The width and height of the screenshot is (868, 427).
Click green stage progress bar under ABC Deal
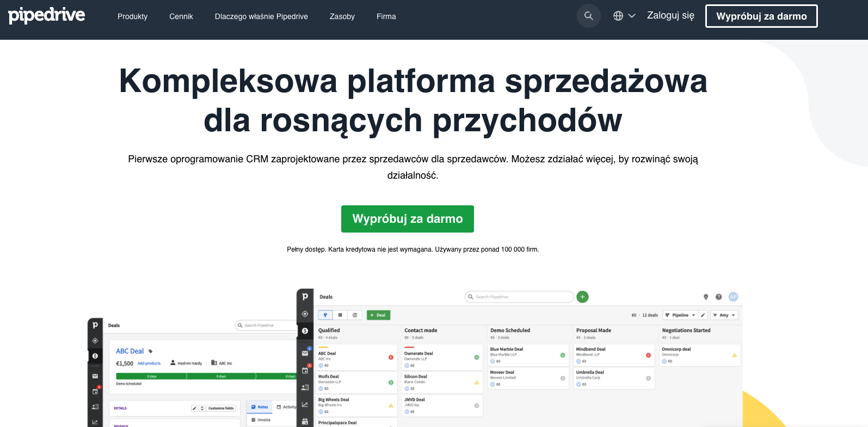click(x=206, y=376)
